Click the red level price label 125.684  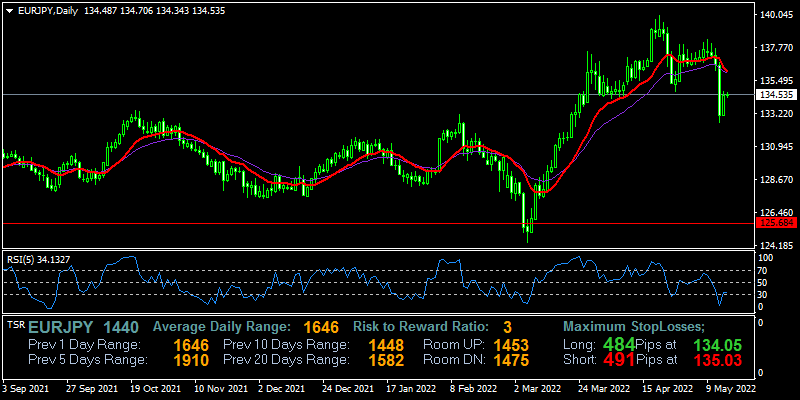(x=776, y=223)
